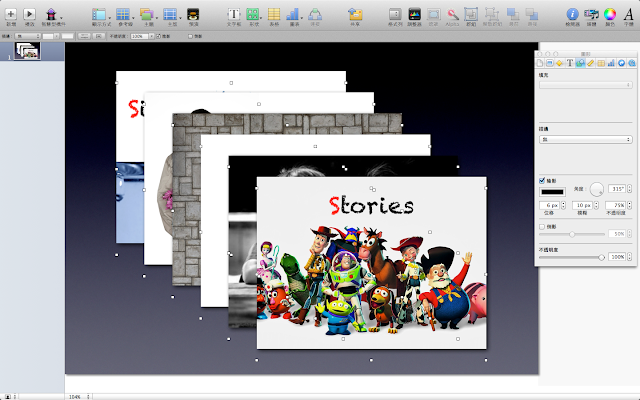
Task: Click the shadow opacity 75% field
Action: 616,205
